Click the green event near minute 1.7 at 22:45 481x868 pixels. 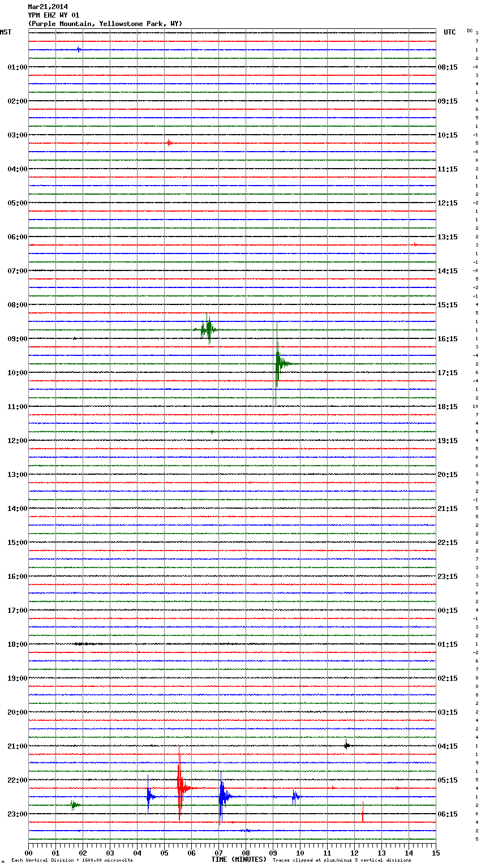[x=75, y=805]
